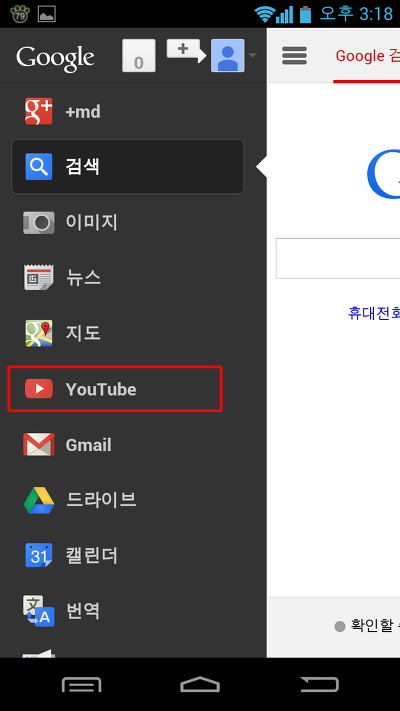Open the blue profile avatar

(228, 56)
